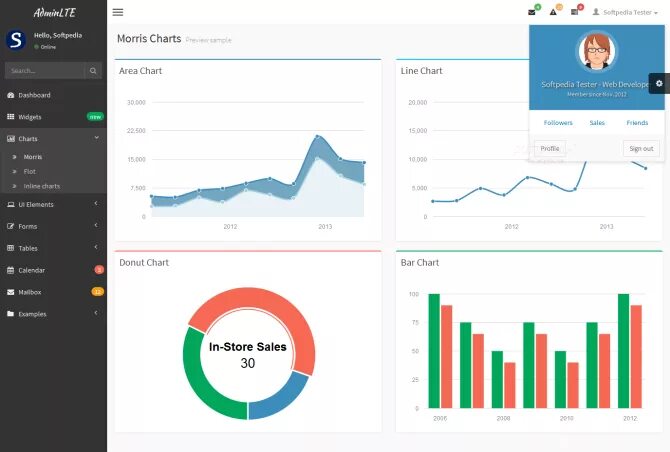Click the Donut Chart title
This screenshot has width=670, height=452.
click(144, 263)
